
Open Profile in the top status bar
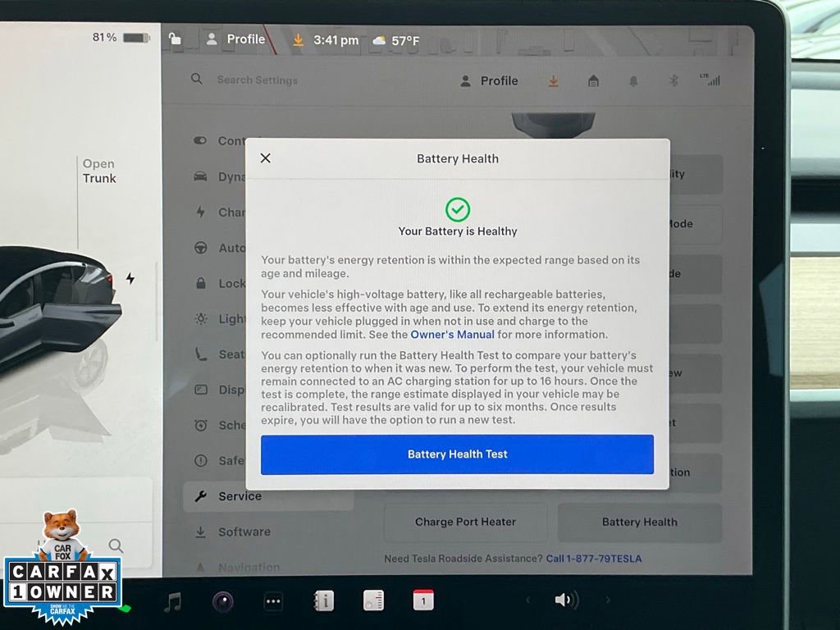point(235,39)
